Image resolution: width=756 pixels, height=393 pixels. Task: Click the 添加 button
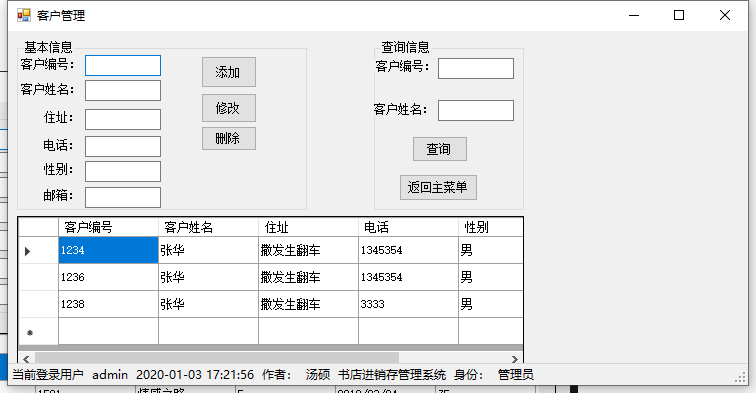pyautogui.click(x=229, y=72)
